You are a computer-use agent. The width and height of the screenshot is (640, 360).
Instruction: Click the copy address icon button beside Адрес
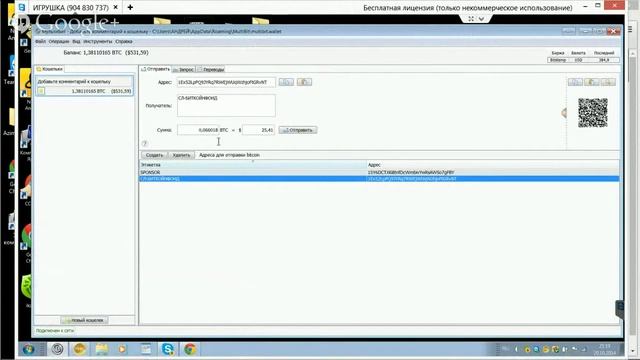click(x=286, y=82)
